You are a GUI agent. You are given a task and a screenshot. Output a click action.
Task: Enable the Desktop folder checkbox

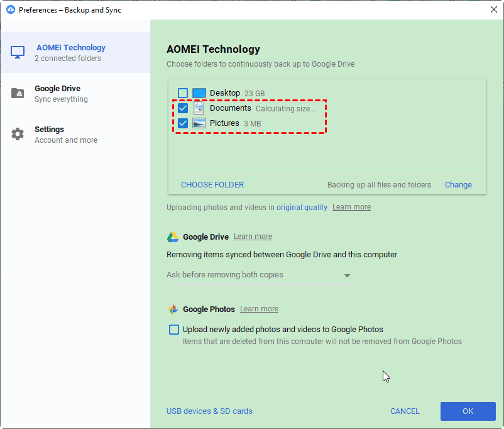(x=183, y=93)
